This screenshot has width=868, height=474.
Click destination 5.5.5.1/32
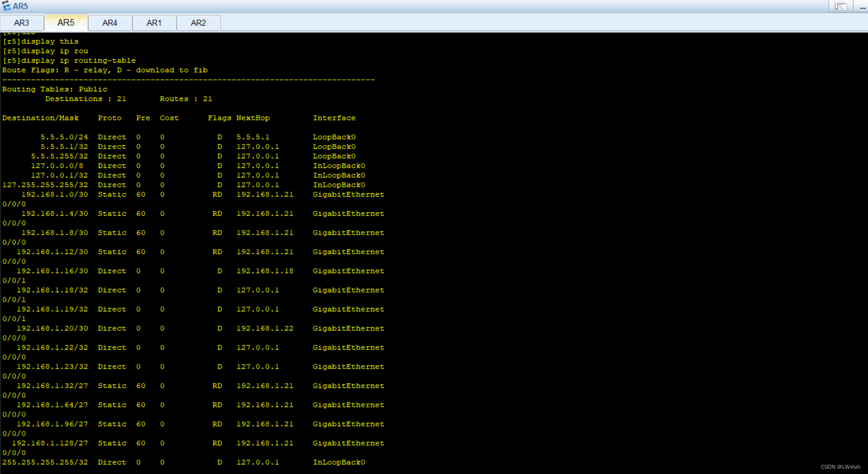click(x=65, y=147)
